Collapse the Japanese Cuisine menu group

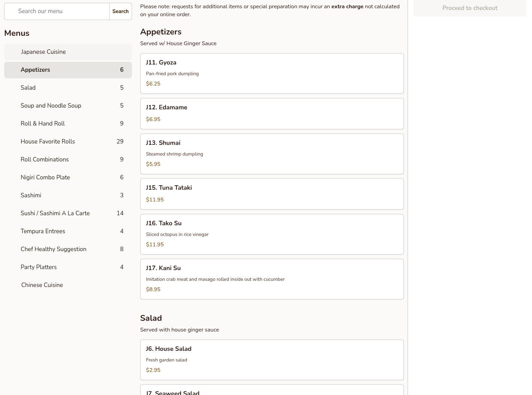click(68, 52)
